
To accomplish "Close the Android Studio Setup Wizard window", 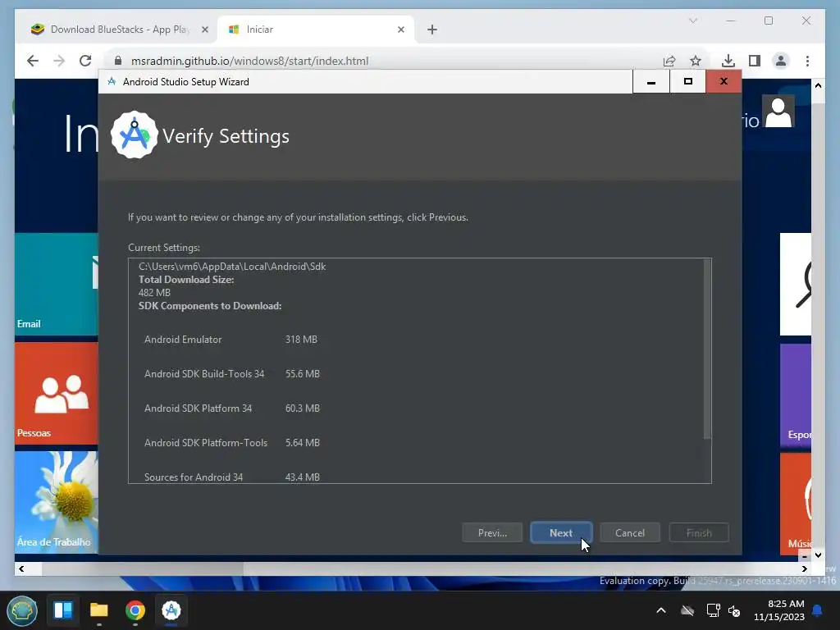I will (x=724, y=81).
